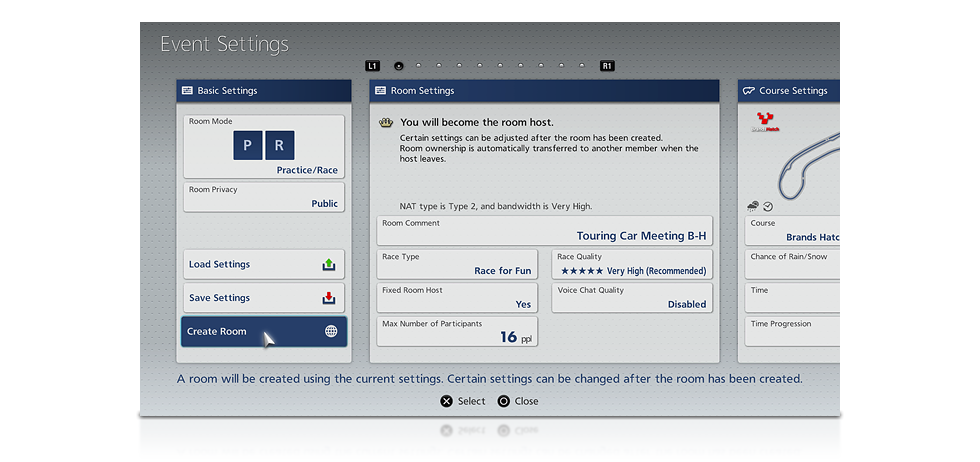Click the Load Settings upload arrow icon
Screen dimensions: 980x462
pyautogui.click(x=329, y=265)
